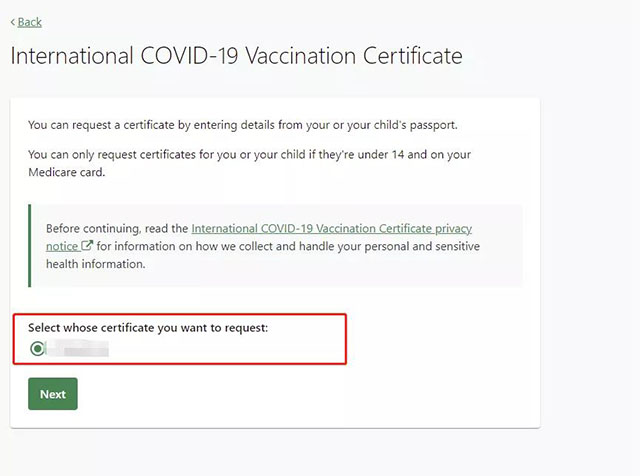Select the certificate holder radio button
Image resolution: width=640 pixels, height=476 pixels.
(37, 348)
